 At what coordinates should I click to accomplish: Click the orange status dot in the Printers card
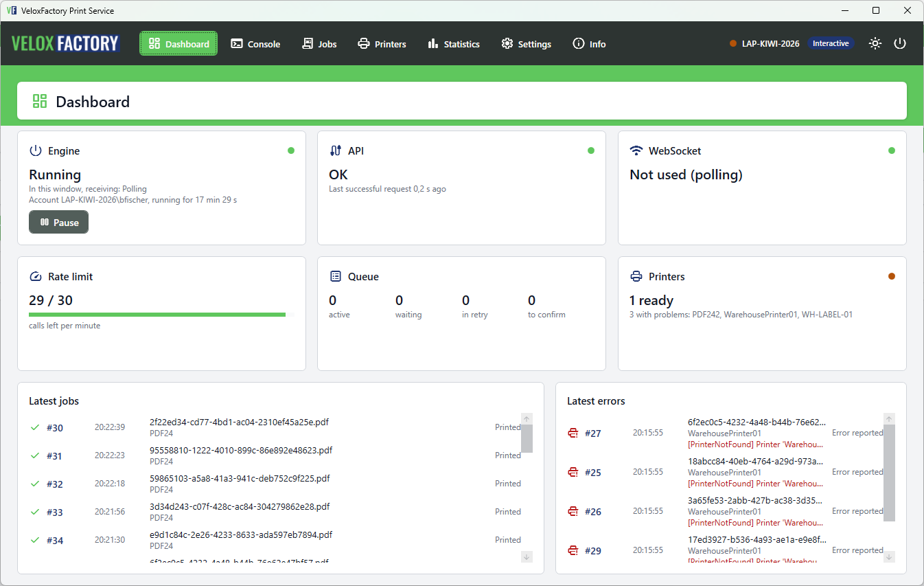pyautogui.click(x=892, y=276)
